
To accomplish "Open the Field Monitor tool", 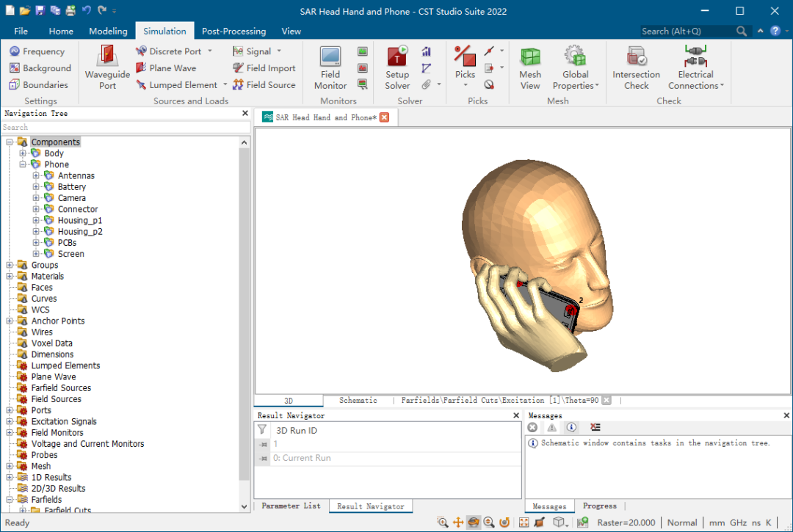I will (330, 57).
